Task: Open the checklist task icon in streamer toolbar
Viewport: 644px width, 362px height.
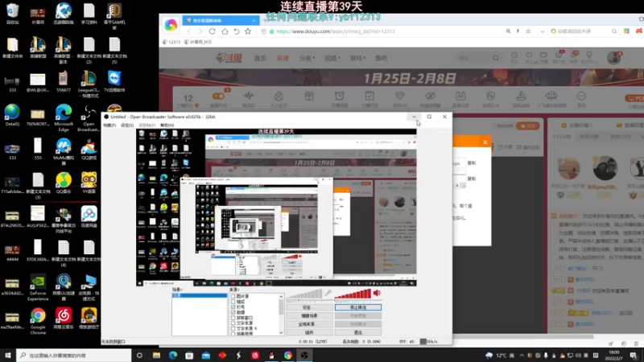Action: [x=369, y=96]
